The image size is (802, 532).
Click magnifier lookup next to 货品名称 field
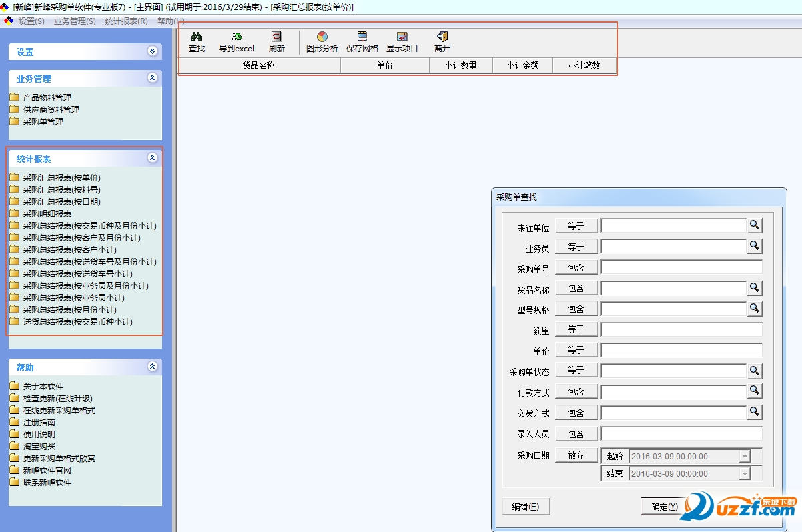[754, 288]
